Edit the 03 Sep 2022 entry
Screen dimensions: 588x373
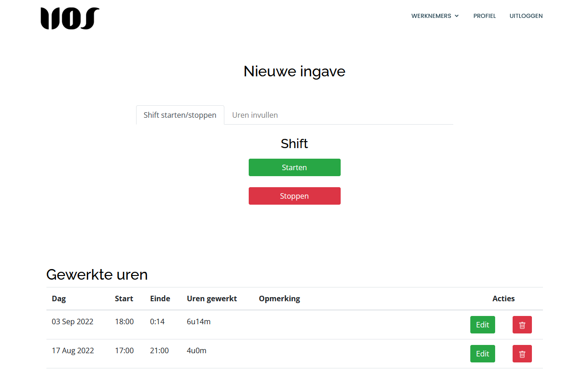click(x=482, y=325)
